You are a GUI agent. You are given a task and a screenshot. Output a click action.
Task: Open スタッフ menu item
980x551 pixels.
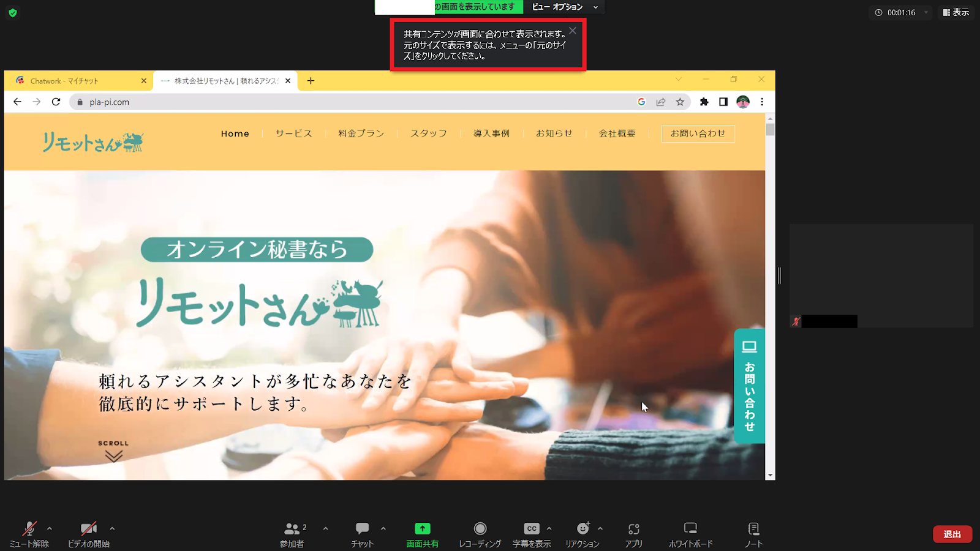429,133
